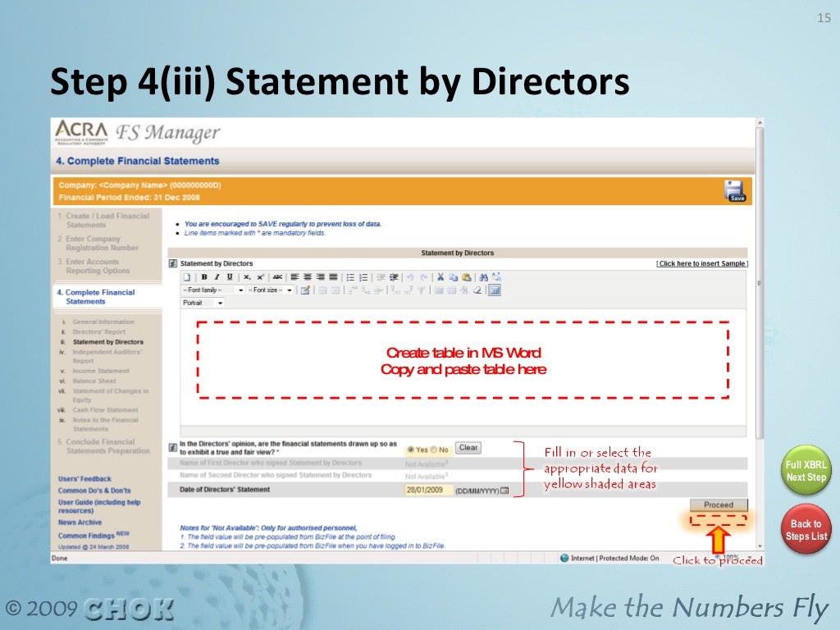The width and height of the screenshot is (840, 630).
Task: Cut selection with scissors icon
Action: pyautogui.click(x=441, y=277)
